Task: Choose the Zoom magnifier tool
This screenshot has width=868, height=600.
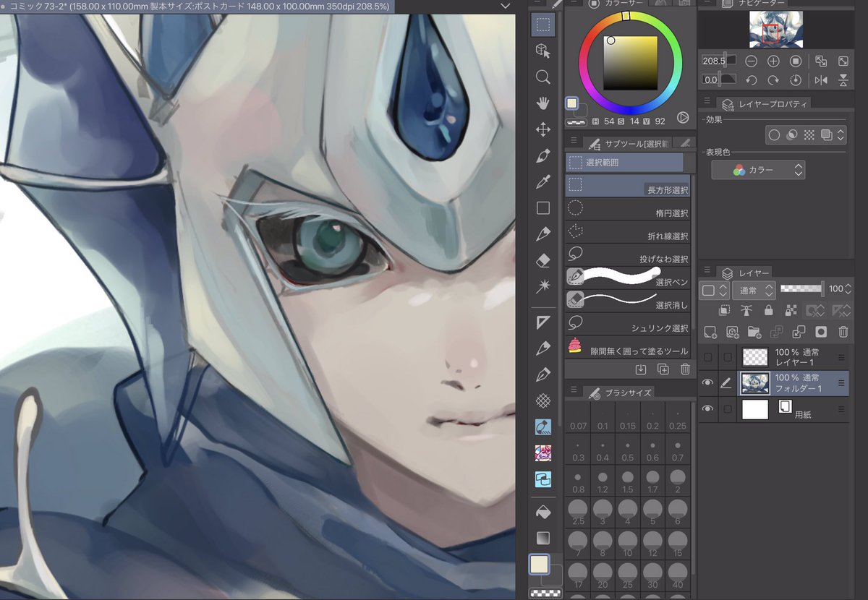Action: point(542,77)
